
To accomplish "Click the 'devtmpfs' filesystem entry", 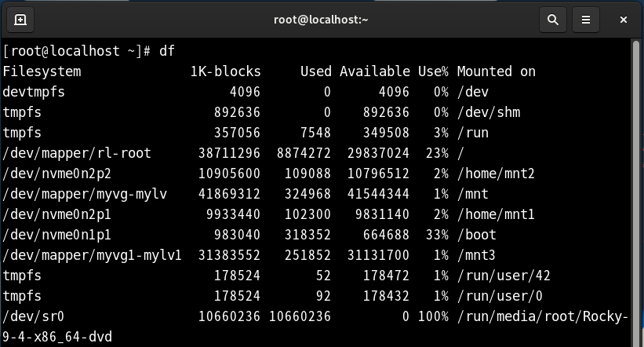I will pyautogui.click(x=34, y=92).
